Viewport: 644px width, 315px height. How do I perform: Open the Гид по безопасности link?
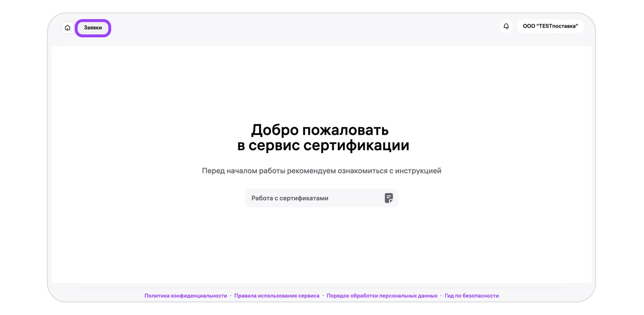coord(471,296)
